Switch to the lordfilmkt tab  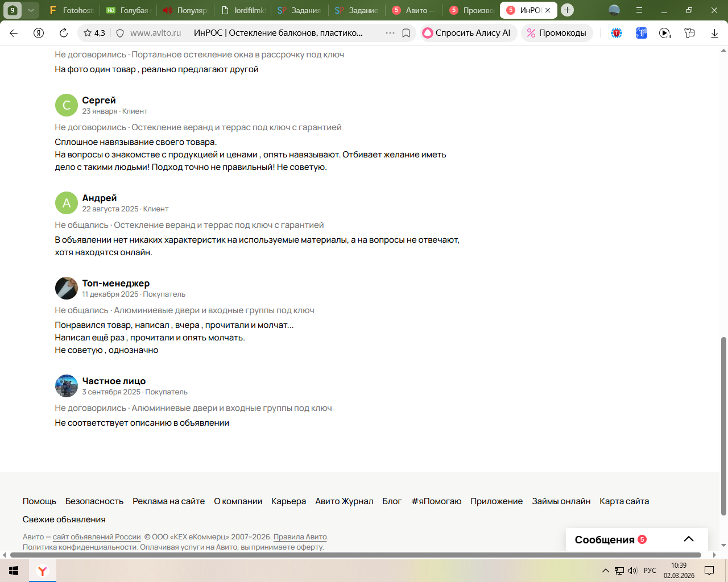click(243, 10)
